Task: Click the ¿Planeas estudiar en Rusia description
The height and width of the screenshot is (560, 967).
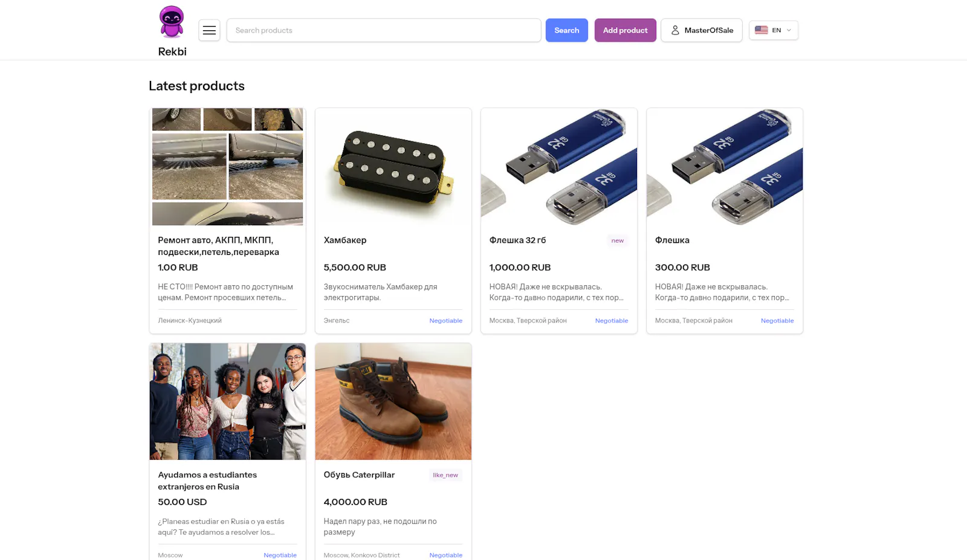Action: click(x=221, y=527)
